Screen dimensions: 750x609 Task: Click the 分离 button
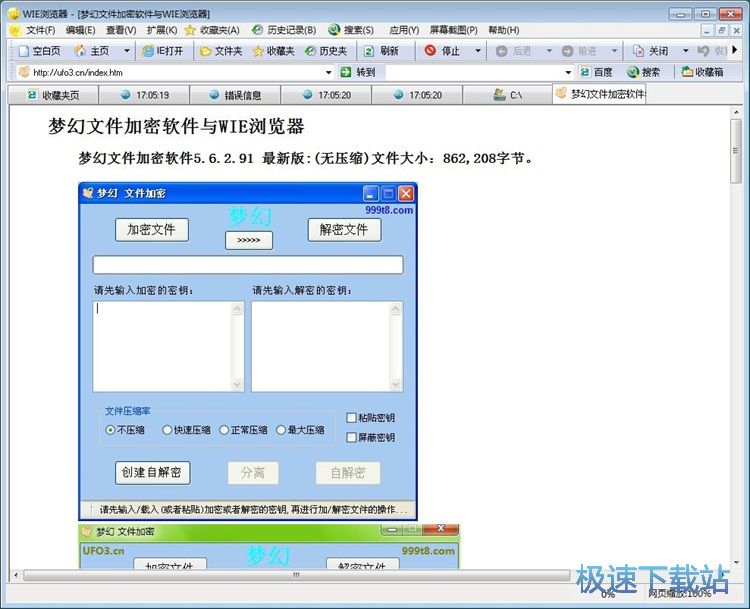pyautogui.click(x=253, y=473)
